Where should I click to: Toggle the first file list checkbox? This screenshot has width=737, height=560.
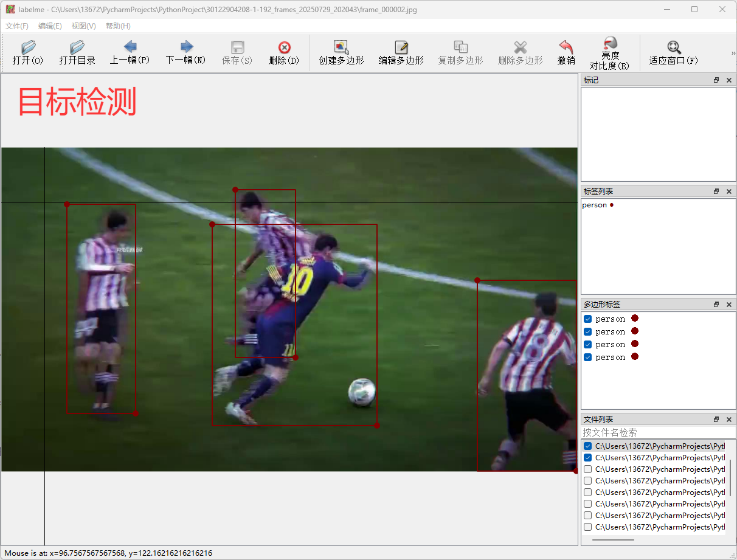tap(587, 446)
